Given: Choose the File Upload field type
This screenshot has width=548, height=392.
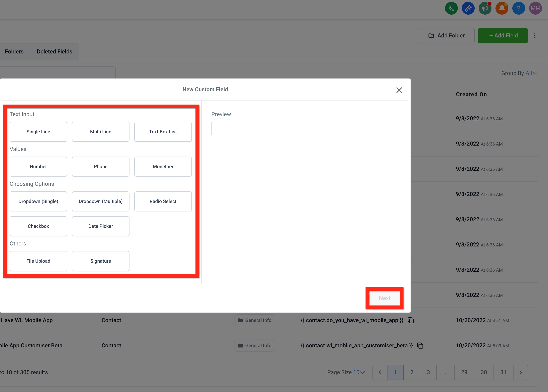Looking at the screenshot, I should 38,261.
